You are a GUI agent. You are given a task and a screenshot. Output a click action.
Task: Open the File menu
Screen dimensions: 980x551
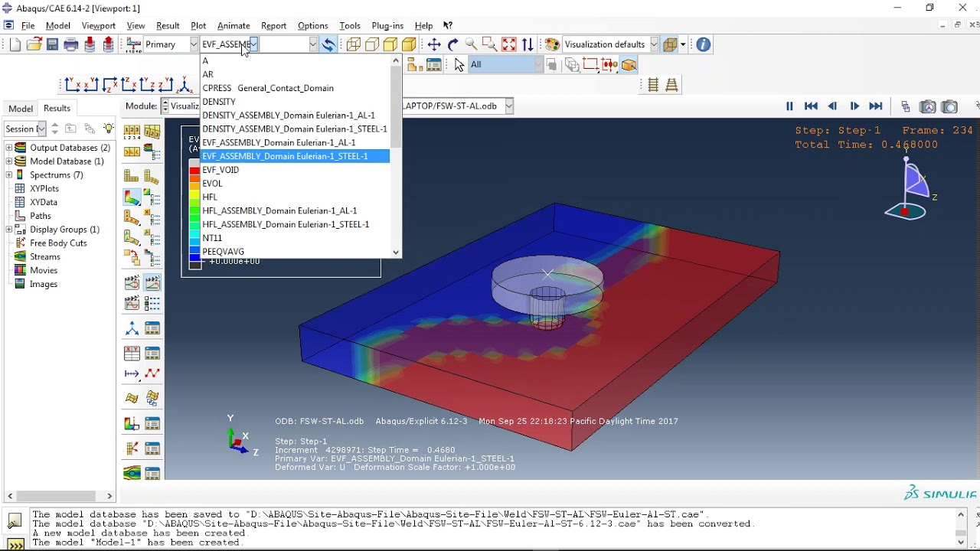point(28,25)
